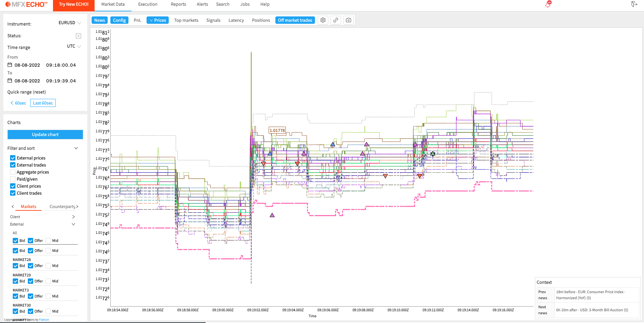Select the Latency view
Screen dimensions: 644x323
point(236,20)
